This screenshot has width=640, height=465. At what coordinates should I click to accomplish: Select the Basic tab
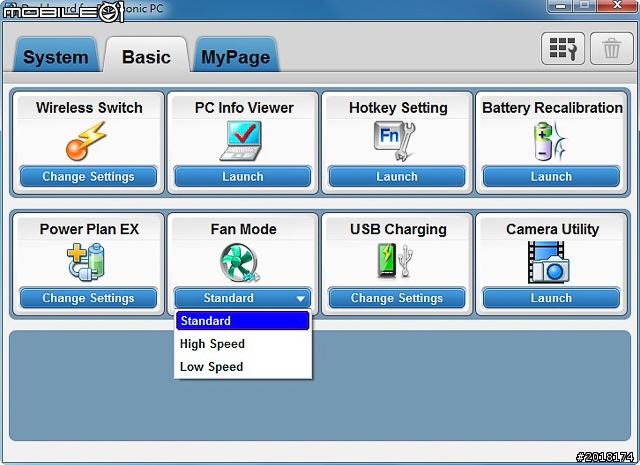click(x=146, y=56)
